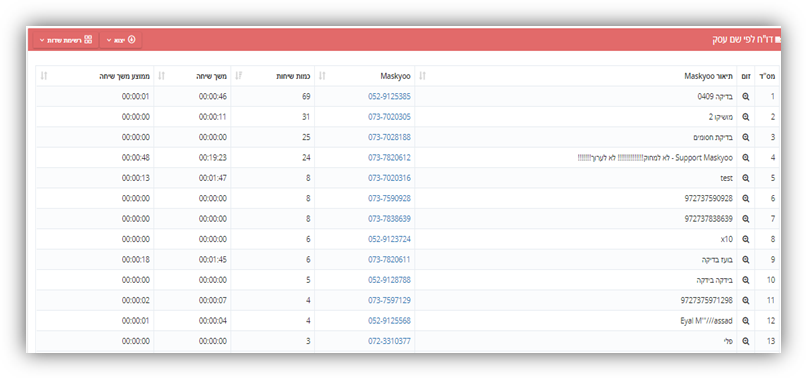
Task: Open number 073-7020305
Action: tap(389, 117)
